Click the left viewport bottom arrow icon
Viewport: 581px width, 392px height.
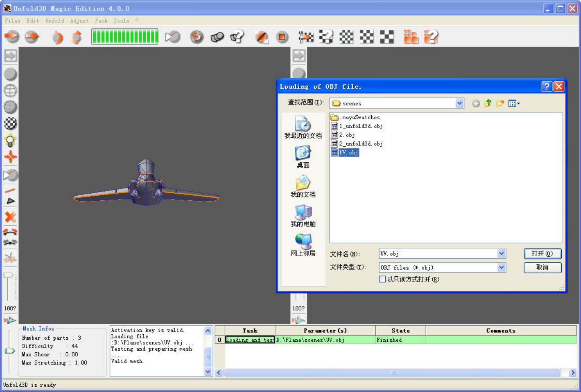[10, 320]
